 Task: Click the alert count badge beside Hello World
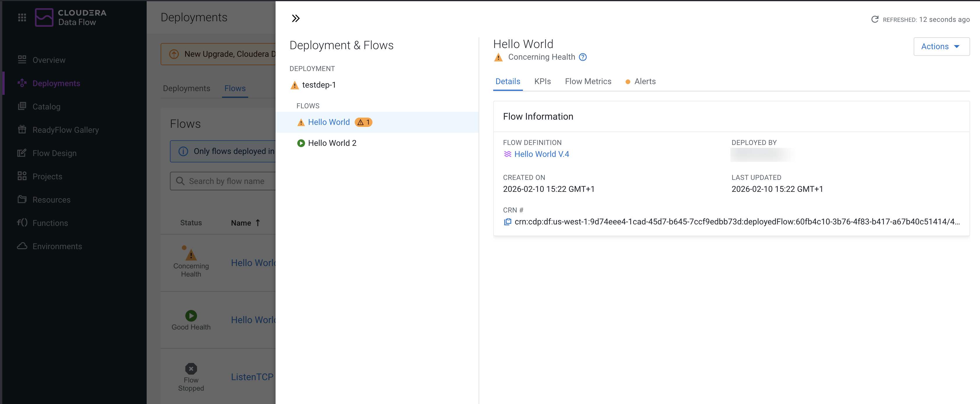coord(363,122)
